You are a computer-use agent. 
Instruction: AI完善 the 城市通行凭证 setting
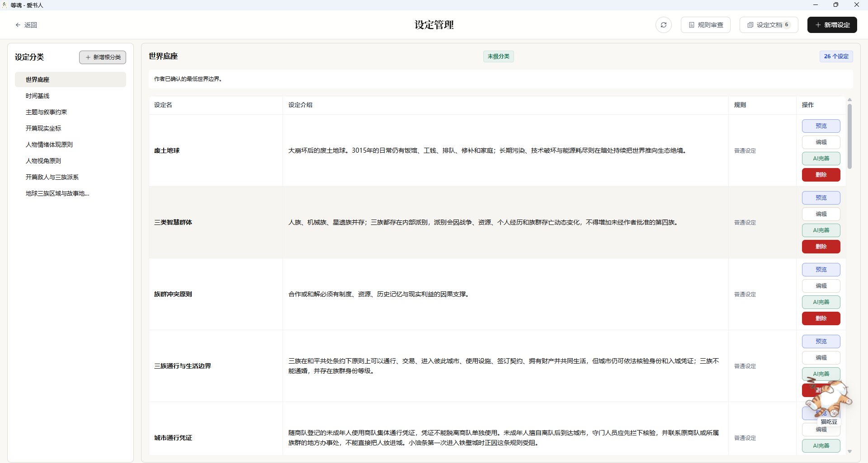point(821,446)
